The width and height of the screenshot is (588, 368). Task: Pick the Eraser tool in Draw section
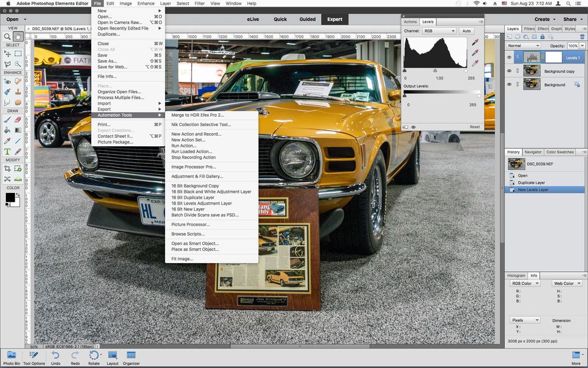click(18, 119)
